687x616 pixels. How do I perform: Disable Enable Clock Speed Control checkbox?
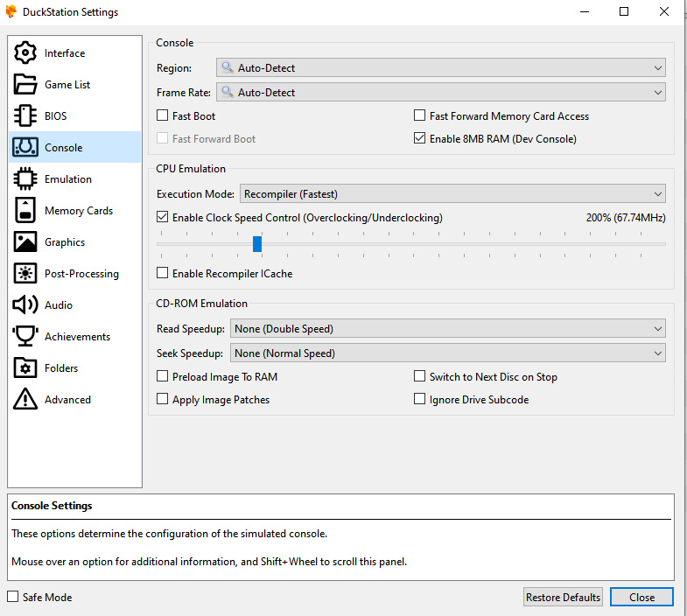coord(162,217)
